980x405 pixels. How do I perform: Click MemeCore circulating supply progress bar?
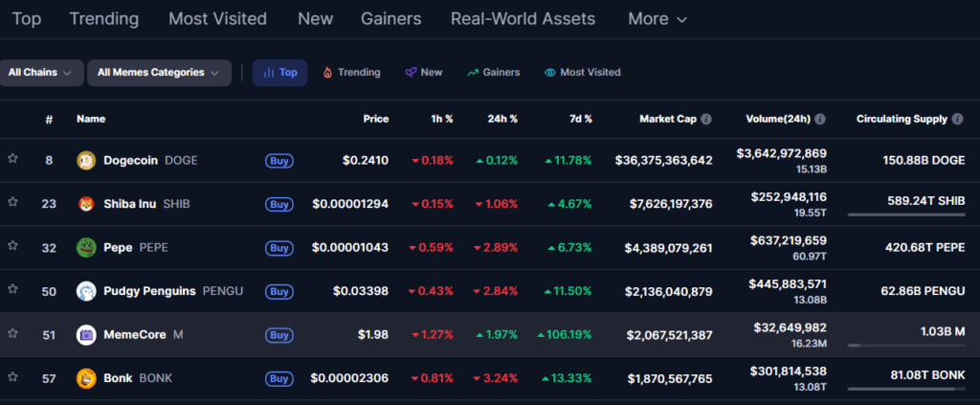(x=906, y=345)
